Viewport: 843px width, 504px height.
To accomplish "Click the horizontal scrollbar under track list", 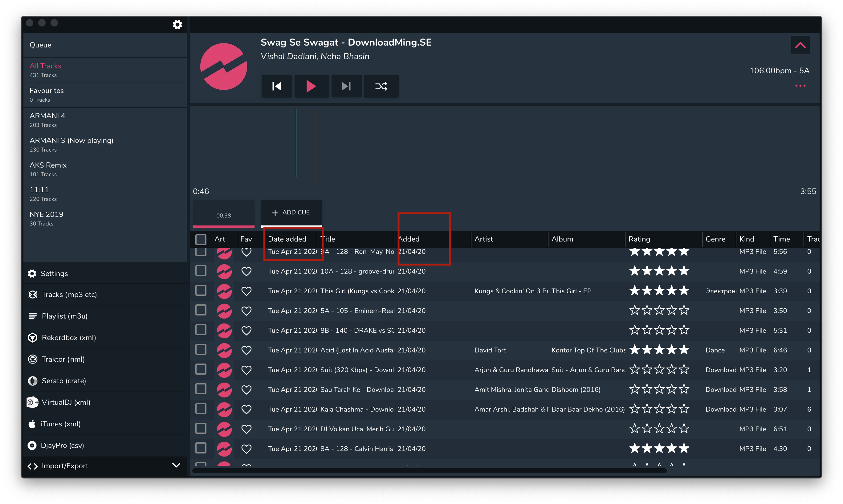I will coord(429,470).
